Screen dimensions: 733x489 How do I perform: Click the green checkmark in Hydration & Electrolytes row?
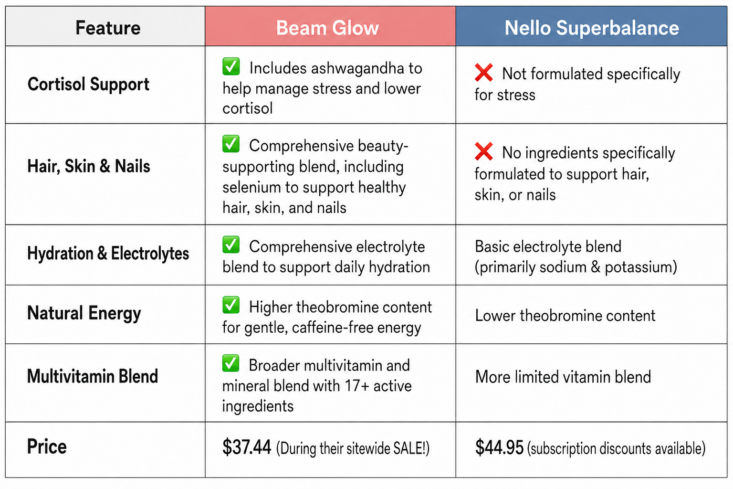coord(231,244)
